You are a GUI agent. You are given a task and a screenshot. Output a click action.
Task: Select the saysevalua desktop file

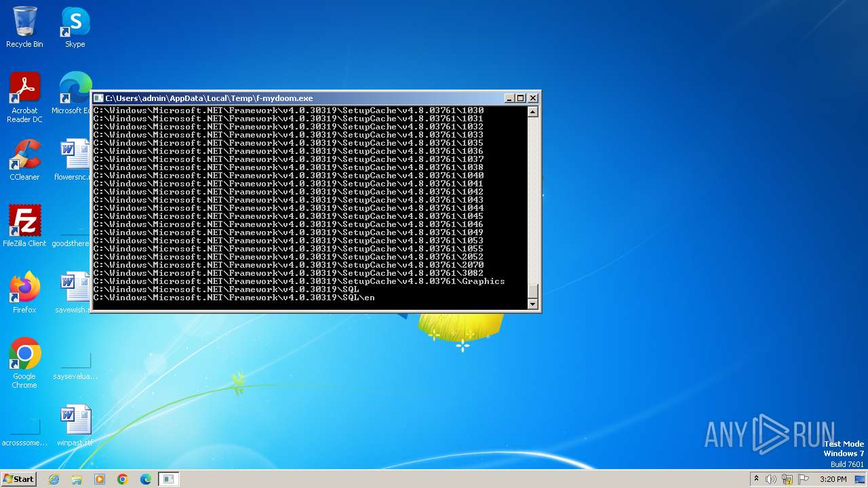(75, 367)
